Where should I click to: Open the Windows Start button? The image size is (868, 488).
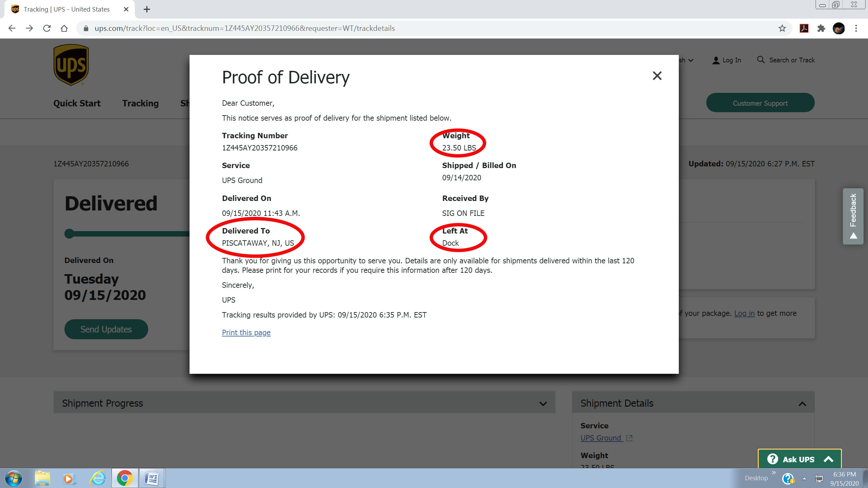click(x=14, y=478)
